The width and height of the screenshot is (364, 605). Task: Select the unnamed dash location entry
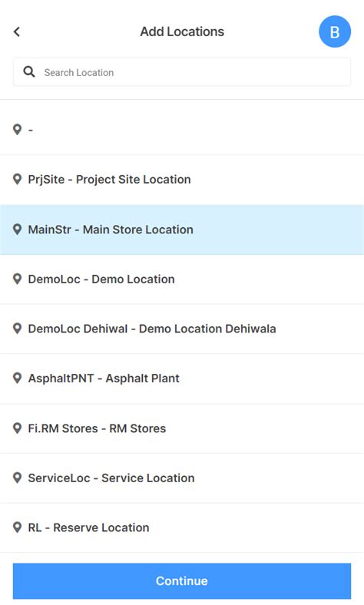tap(182, 130)
